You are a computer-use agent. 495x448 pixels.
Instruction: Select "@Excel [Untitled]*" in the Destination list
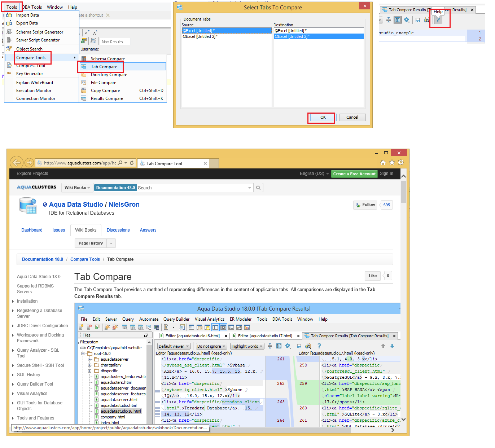click(319, 31)
